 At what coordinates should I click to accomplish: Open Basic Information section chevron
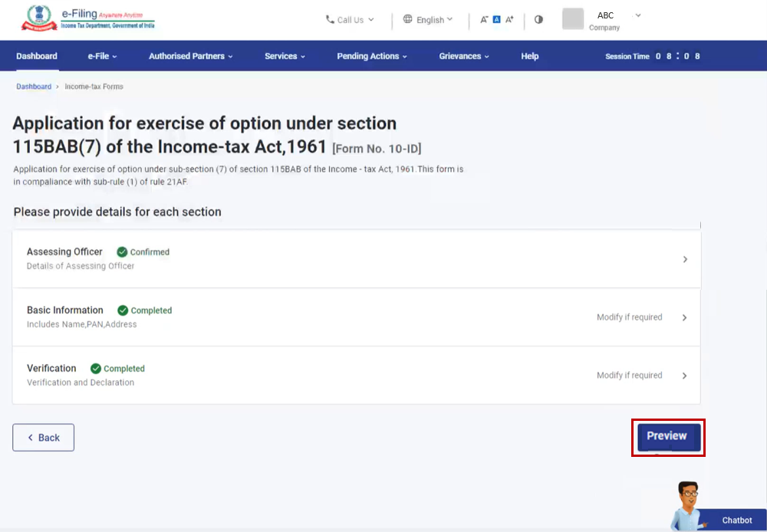tap(685, 318)
